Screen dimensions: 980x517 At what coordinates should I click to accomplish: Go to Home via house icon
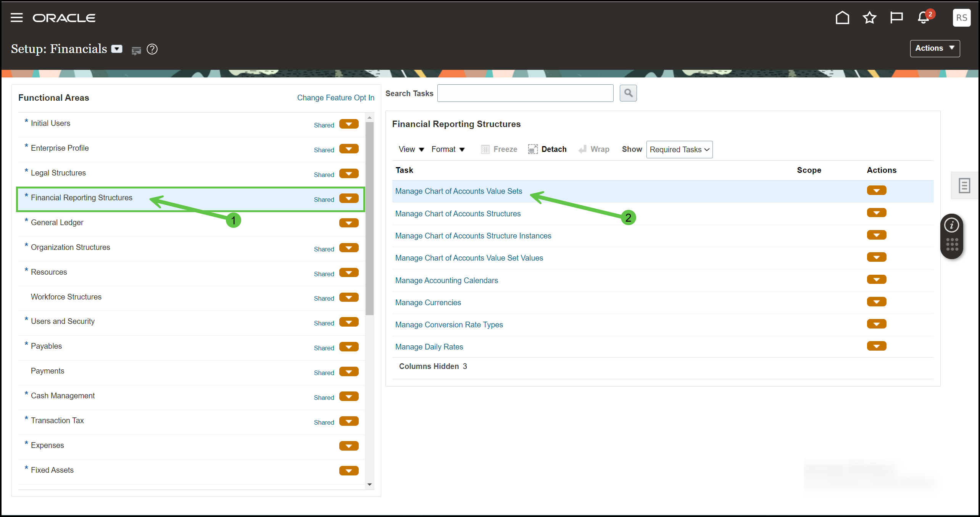(842, 18)
